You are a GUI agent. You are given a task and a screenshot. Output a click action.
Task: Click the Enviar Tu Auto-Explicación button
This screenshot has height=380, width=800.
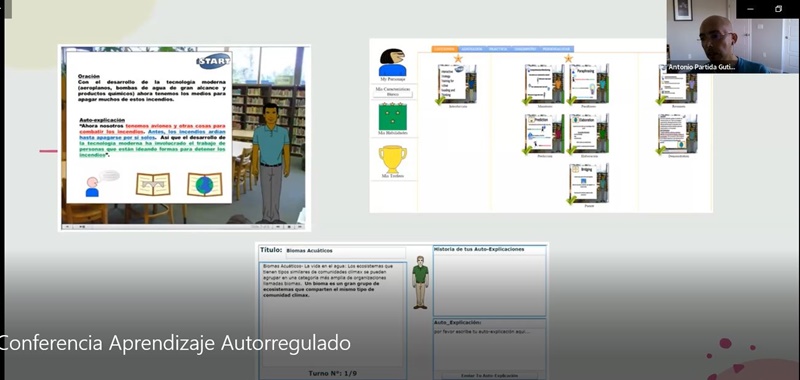pyautogui.click(x=489, y=376)
